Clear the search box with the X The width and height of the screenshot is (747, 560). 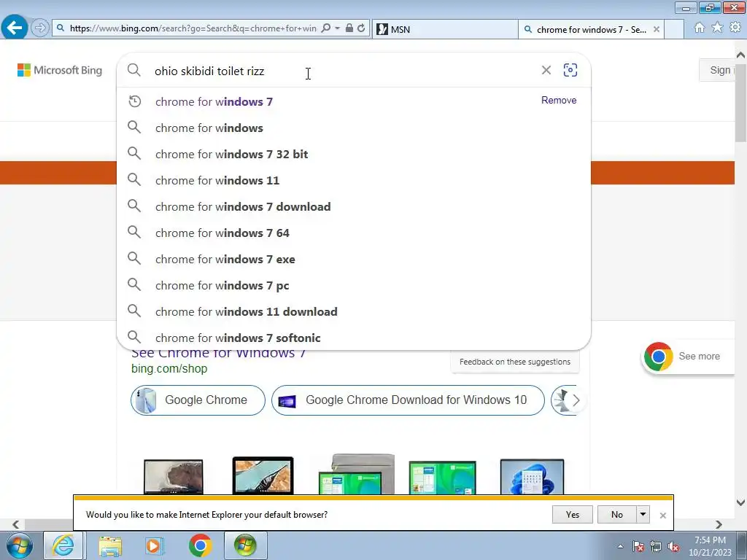(546, 71)
